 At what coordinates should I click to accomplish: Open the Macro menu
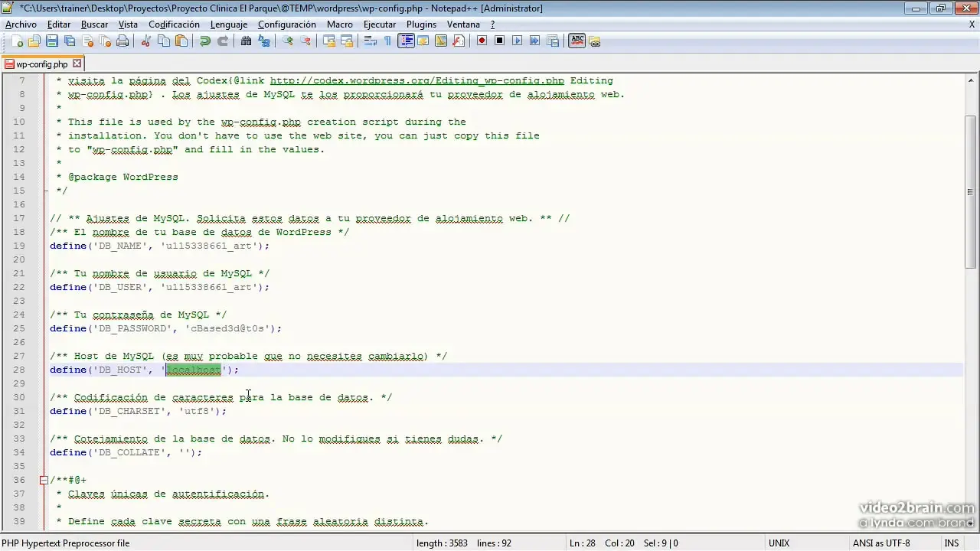340,24
